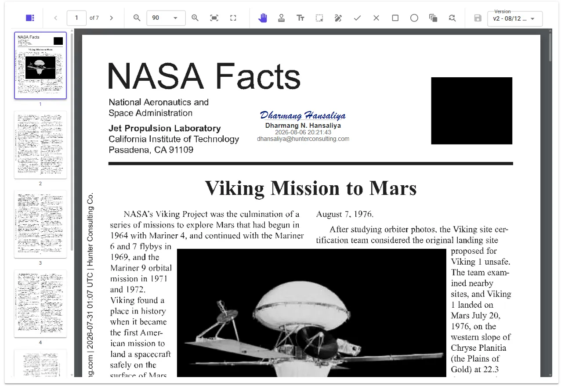
Task: Click the Pasadena, CA 91109 text
Action: [x=151, y=150]
